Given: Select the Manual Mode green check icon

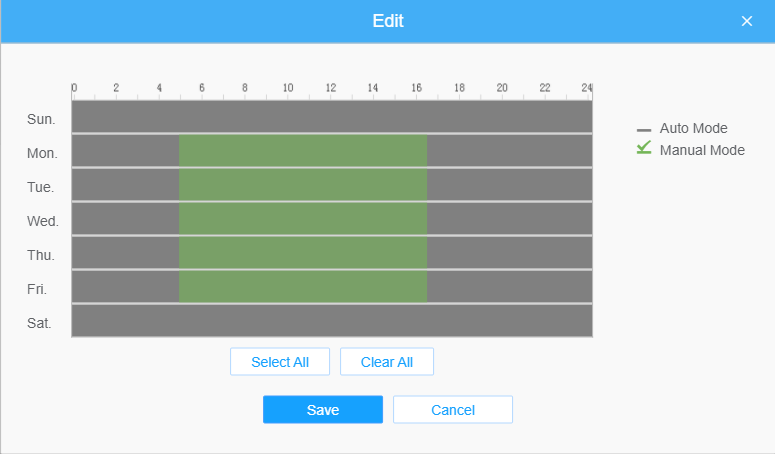Looking at the screenshot, I should coord(644,148).
